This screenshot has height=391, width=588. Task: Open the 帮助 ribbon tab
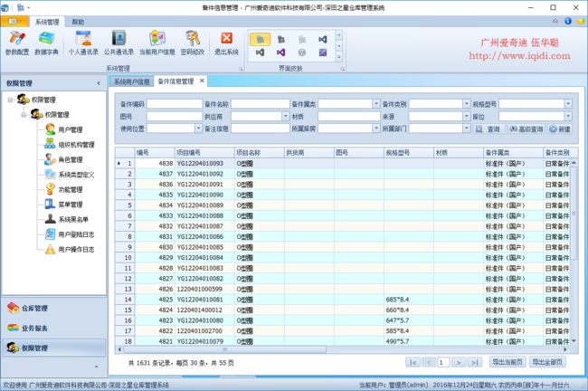tap(78, 21)
